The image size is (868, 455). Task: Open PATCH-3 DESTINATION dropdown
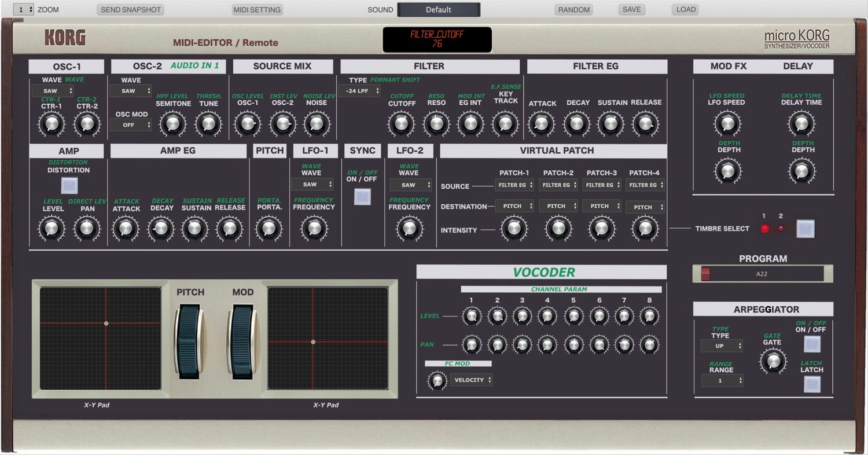(x=602, y=206)
